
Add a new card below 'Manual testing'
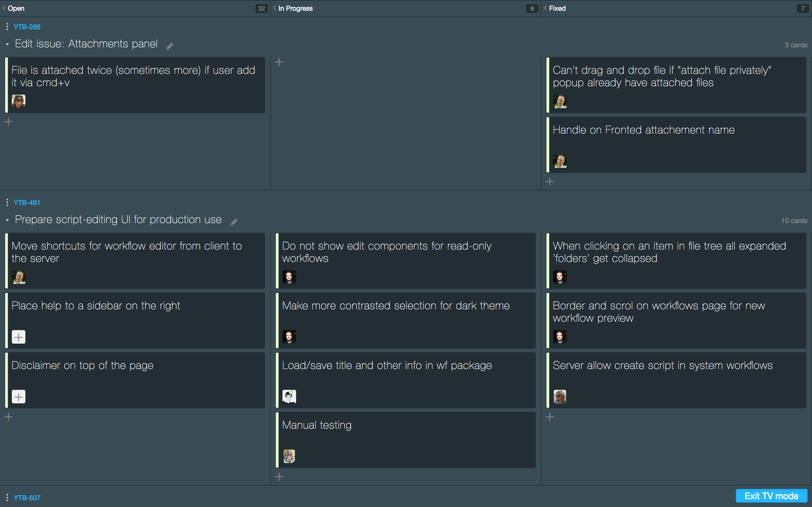coord(279,476)
